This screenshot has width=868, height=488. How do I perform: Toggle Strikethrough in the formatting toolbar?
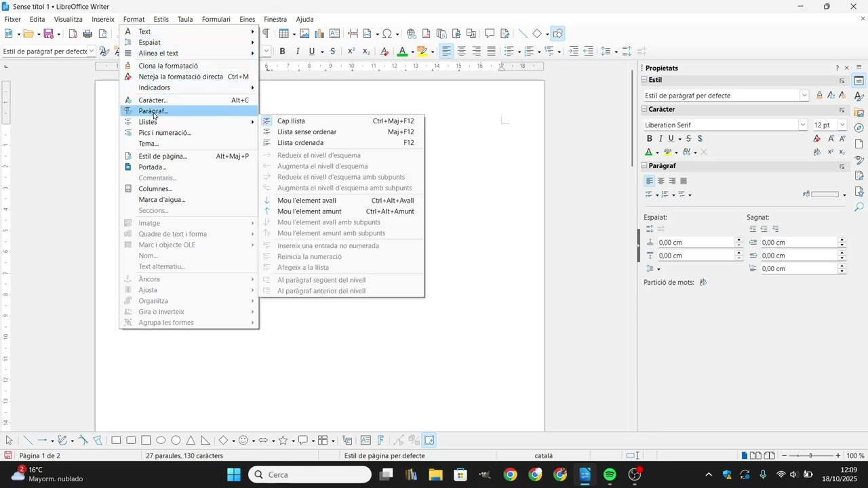(333, 52)
